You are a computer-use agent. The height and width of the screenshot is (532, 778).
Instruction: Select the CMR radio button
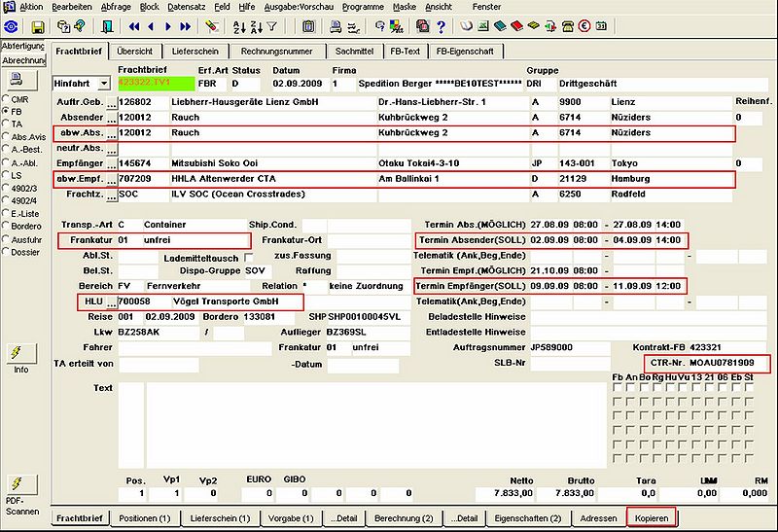6,99
